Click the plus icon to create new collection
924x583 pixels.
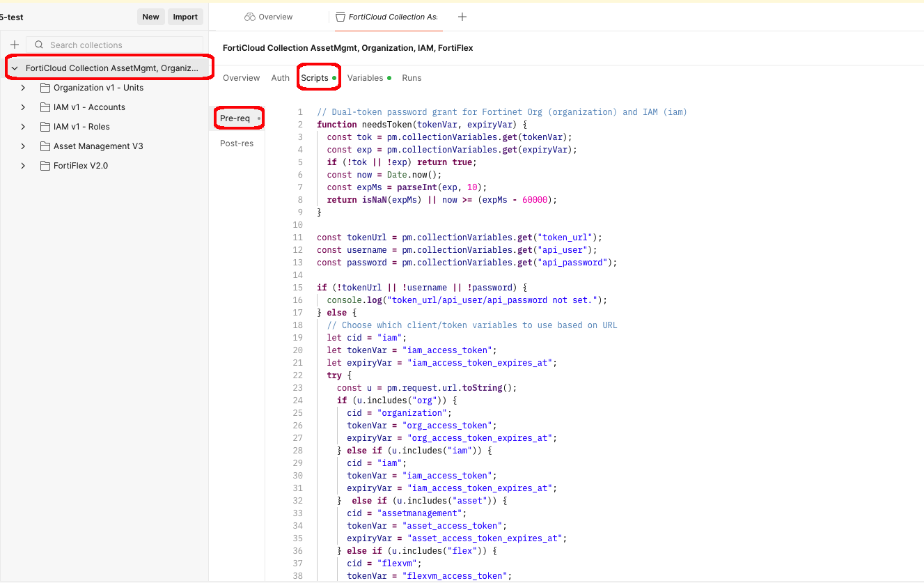[x=15, y=45]
